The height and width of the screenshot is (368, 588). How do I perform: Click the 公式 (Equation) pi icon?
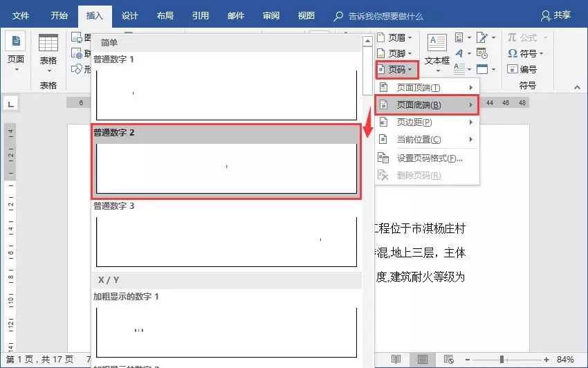pyautogui.click(x=512, y=37)
